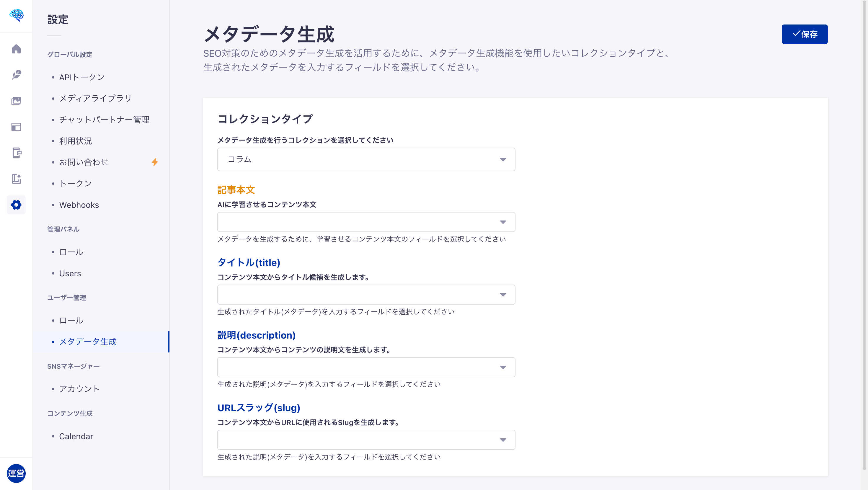This screenshot has height=490, width=868.
Task: Click the lightning bolt beside お問い合わせ
Action: [x=155, y=162]
